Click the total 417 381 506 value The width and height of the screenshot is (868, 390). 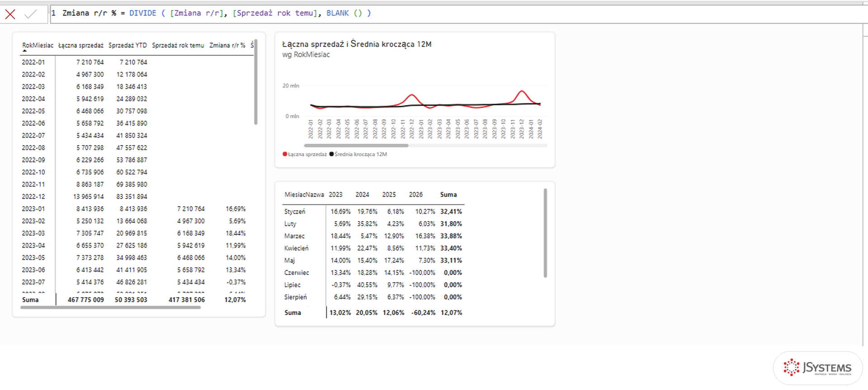coord(187,300)
